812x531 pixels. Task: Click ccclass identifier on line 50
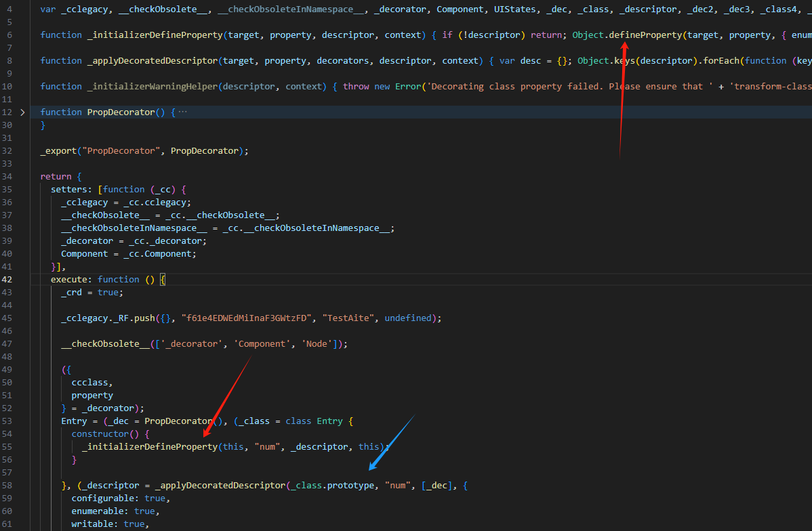pos(89,383)
